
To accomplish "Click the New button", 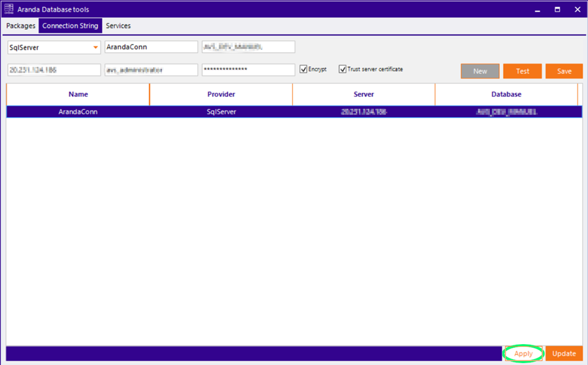I will click(x=480, y=71).
